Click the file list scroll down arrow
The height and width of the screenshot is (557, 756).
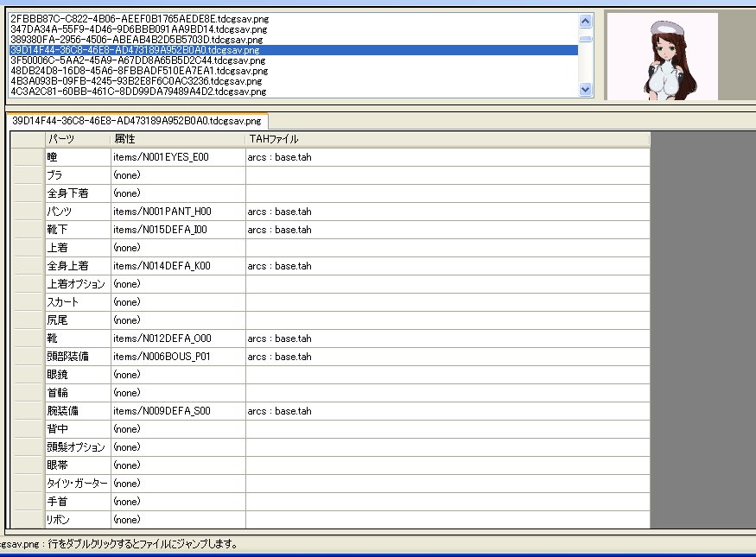pyautogui.click(x=586, y=89)
